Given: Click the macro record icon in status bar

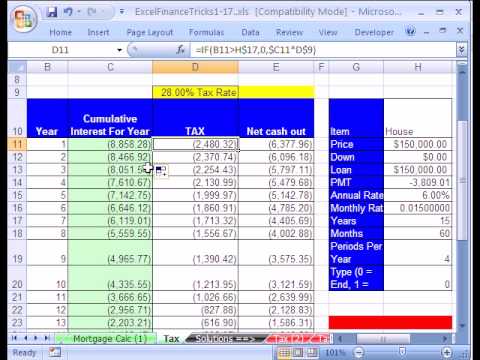Looking at the screenshot, I should click(55, 352).
